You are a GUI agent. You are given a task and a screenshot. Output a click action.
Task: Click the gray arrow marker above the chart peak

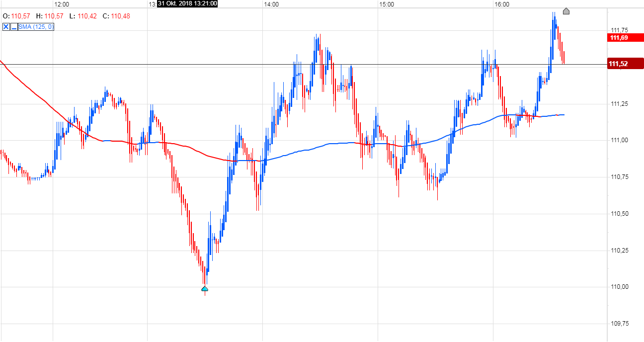coord(566,11)
